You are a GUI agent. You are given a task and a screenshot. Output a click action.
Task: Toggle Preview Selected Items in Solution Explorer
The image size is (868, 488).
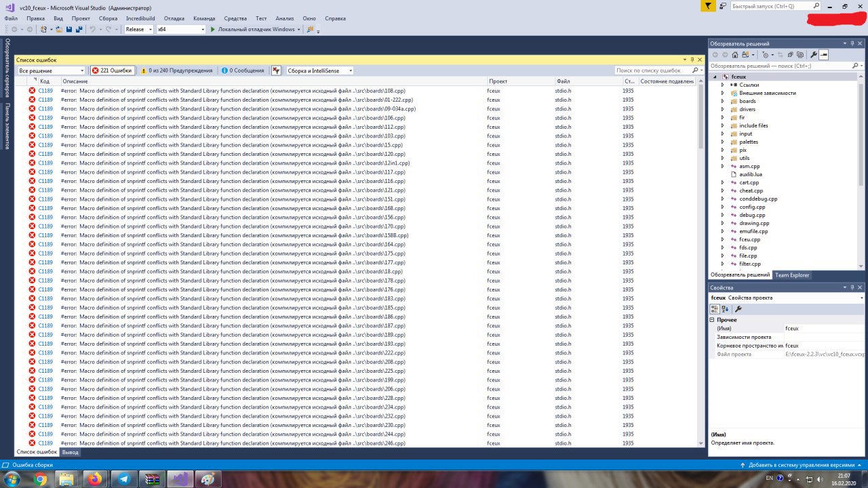click(823, 54)
